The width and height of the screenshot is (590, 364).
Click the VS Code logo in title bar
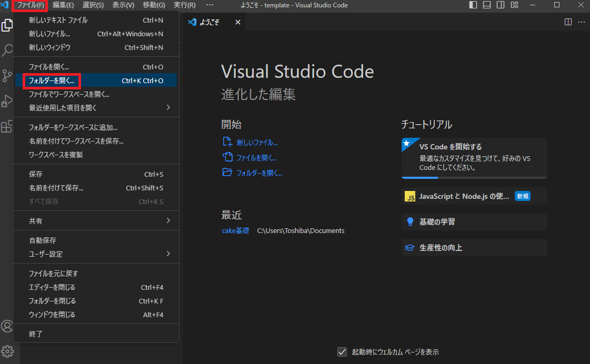5,5
